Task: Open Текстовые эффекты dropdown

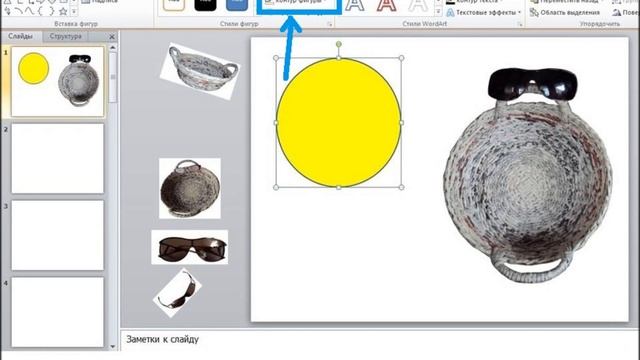Action: (484, 13)
